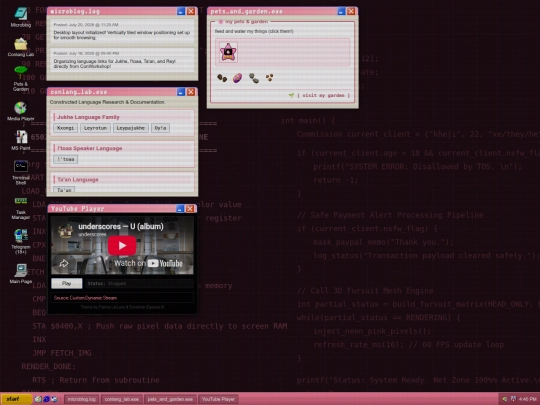
Task: Click the gray-brown rocks item
Action: pyautogui.click(x=254, y=78)
